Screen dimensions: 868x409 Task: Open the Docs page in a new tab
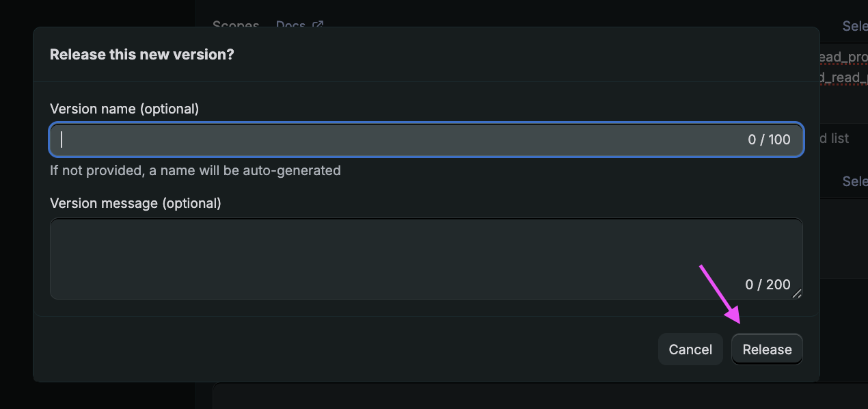[290, 25]
